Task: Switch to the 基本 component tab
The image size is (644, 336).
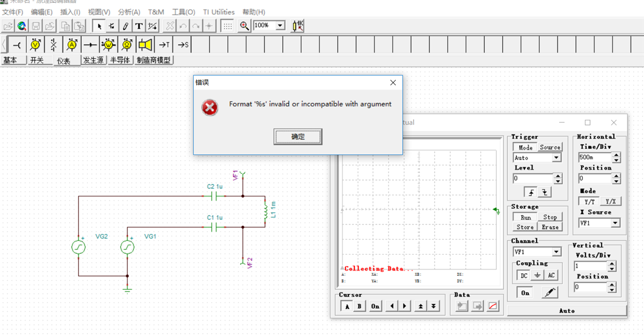Action: coord(14,60)
